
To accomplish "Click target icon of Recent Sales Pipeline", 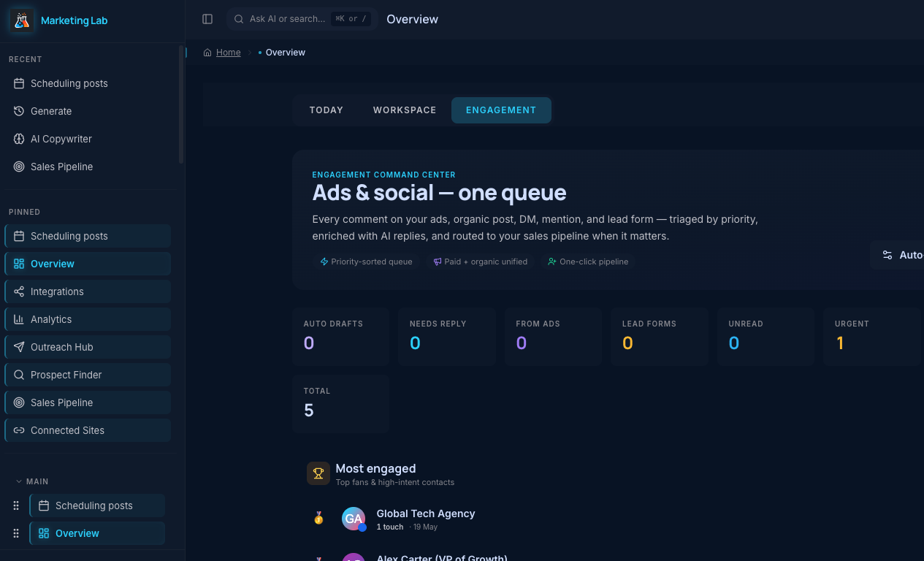I will 19,167.
